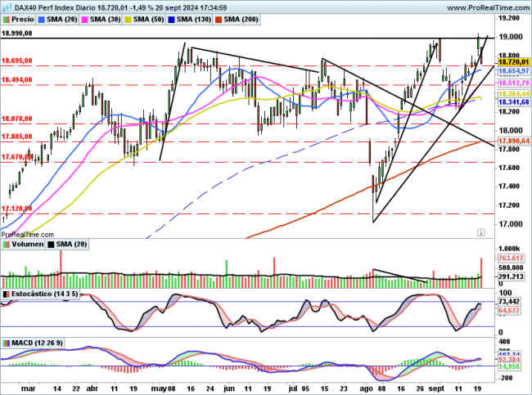Click the MACD histogram tag 14,958
Screen dimensions: 532x395
(x=509, y=366)
